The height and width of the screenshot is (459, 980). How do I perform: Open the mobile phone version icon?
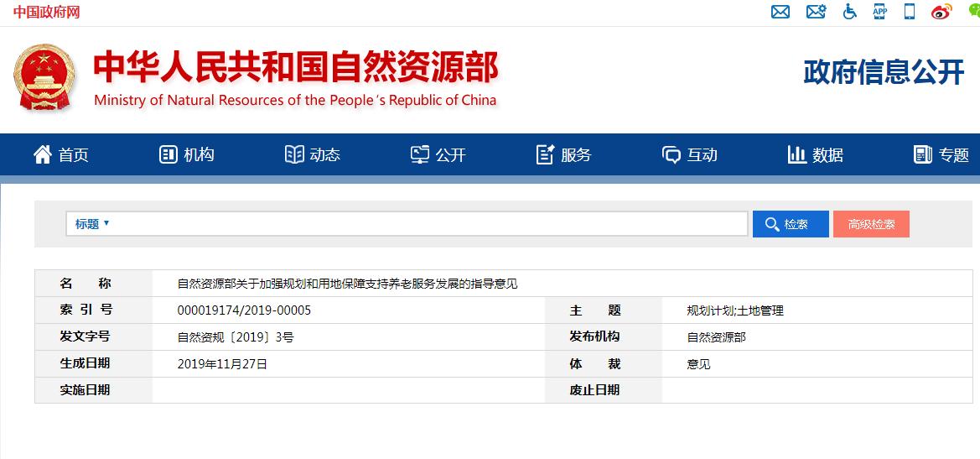[910, 11]
